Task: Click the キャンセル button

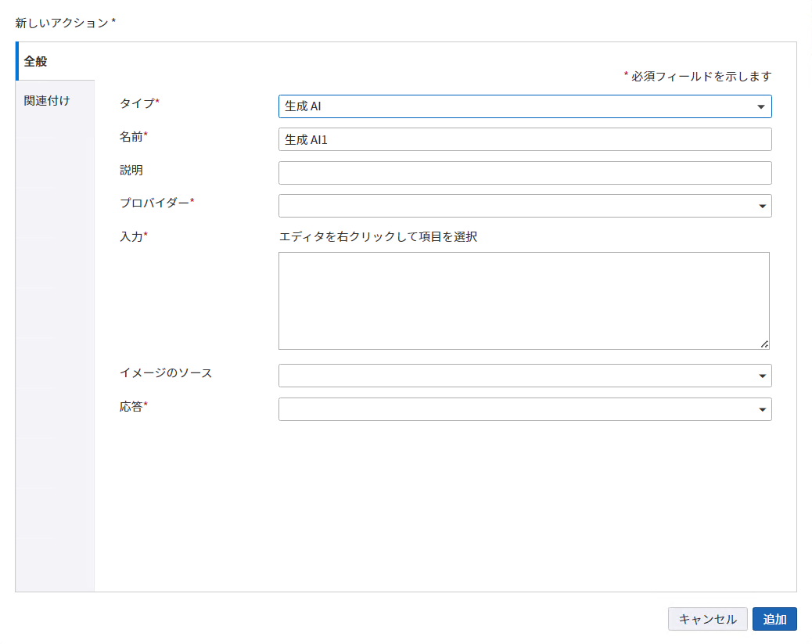Action: coord(707,618)
